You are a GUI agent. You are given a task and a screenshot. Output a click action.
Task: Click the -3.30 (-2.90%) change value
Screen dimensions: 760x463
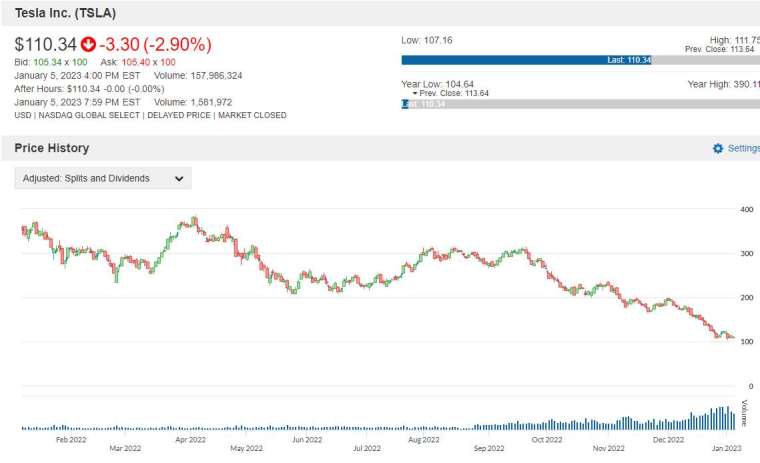[156, 45]
